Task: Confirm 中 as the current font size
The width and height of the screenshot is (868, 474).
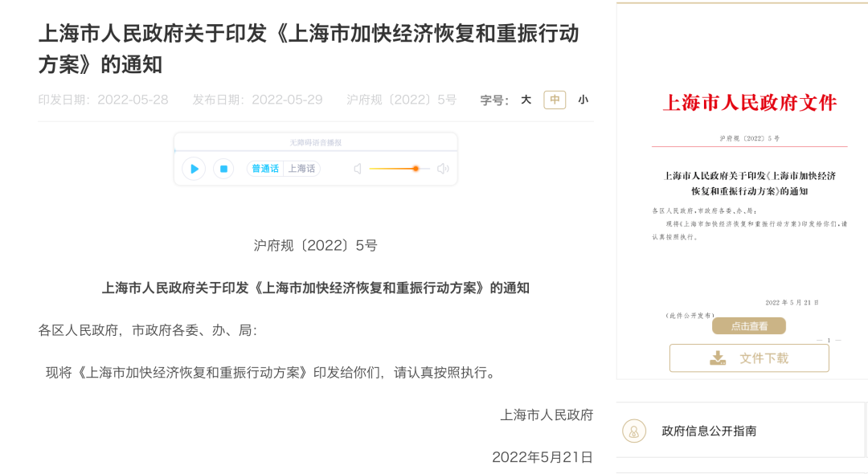Action: click(x=554, y=100)
